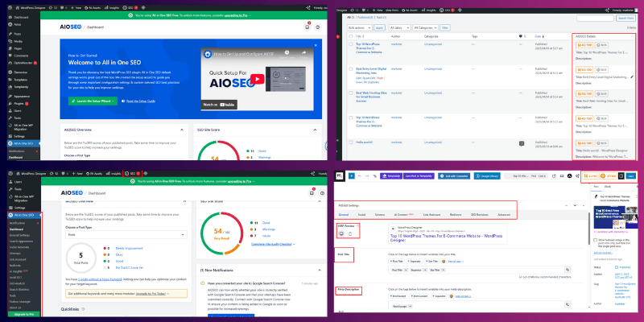This screenshot has width=644, height=322.
Task: Click the Apply button beside Bulk actions
Action: click(379, 27)
